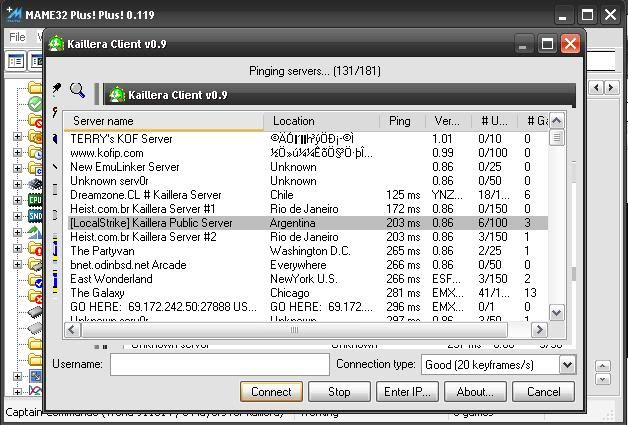Select "The Partyvan" server row
Screen dimensions: 628x425
307,251
